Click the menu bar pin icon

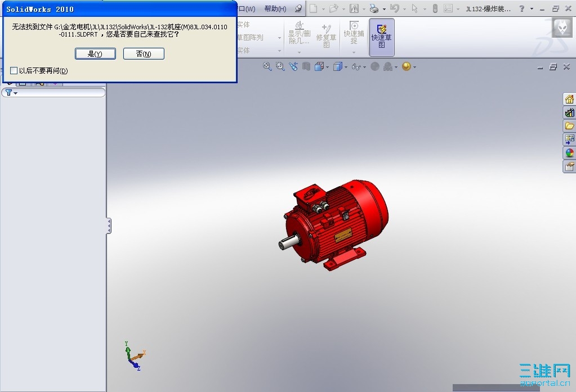click(x=299, y=8)
